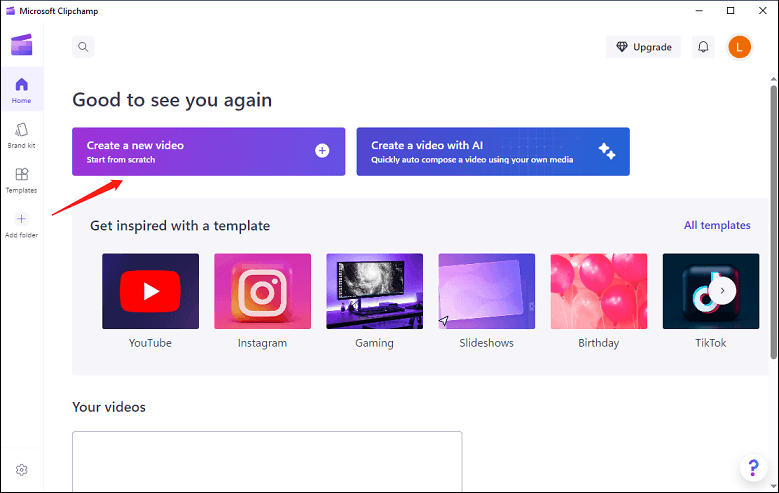The height and width of the screenshot is (493, 779).
Task: Click Add folder plus icon
Action: tap(21, 219)
